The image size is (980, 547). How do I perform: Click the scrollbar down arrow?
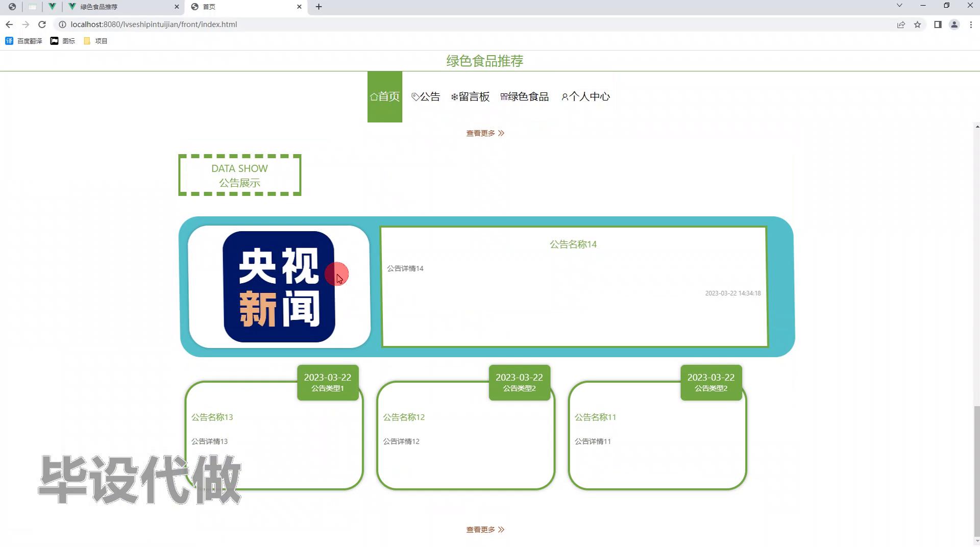[977, 541]
